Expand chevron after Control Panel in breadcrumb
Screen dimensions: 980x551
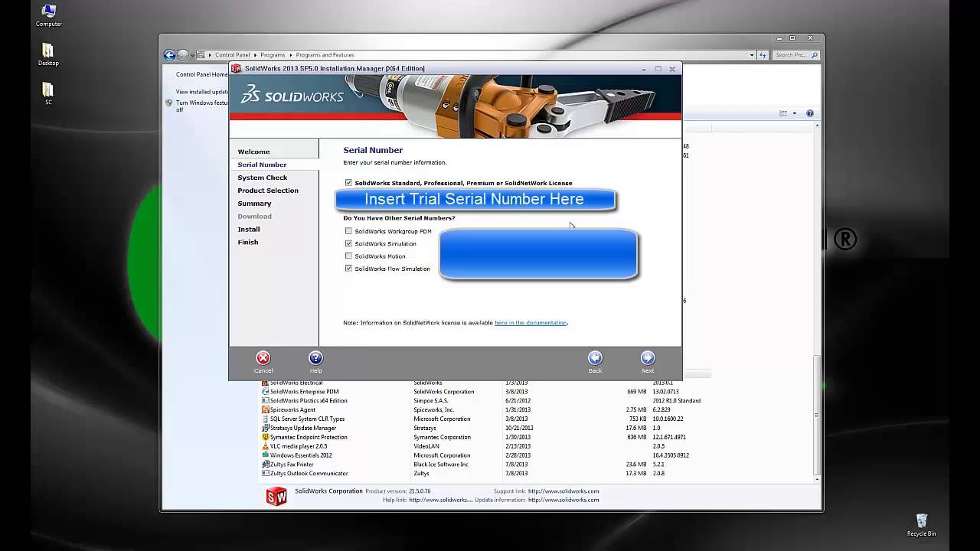click(x=255, y=55)
